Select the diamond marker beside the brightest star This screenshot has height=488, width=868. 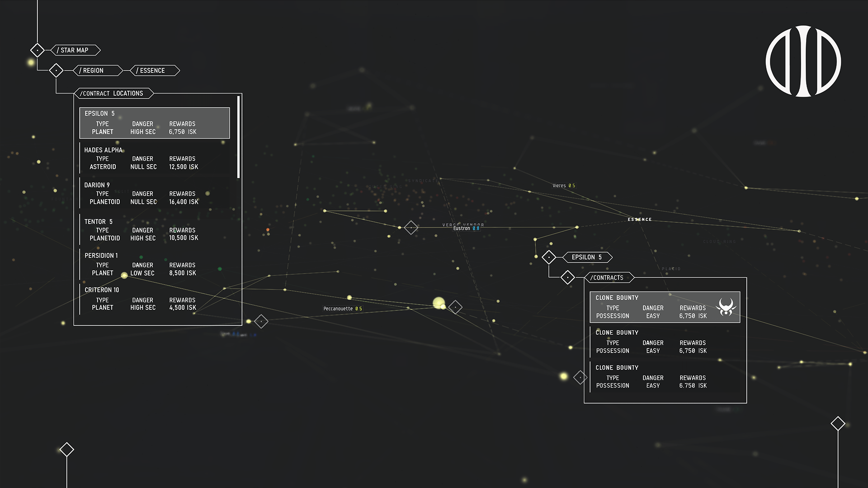[x=455, y=307]
